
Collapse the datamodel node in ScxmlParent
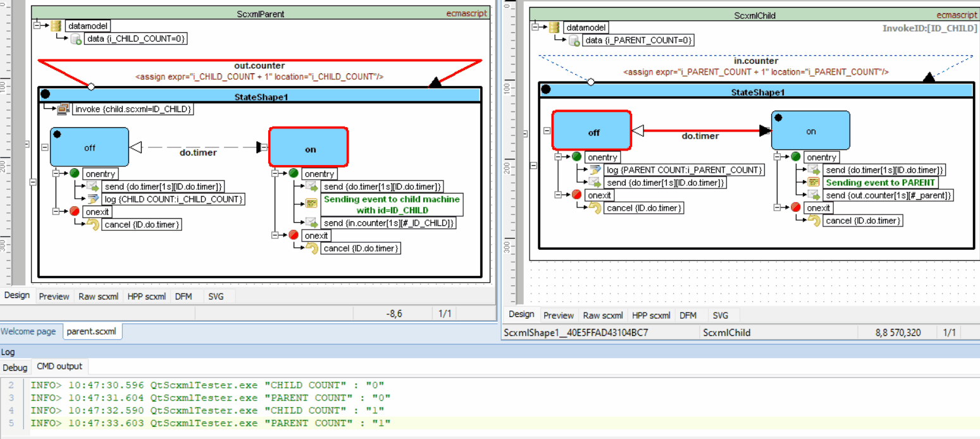click(x=37, y=25)
